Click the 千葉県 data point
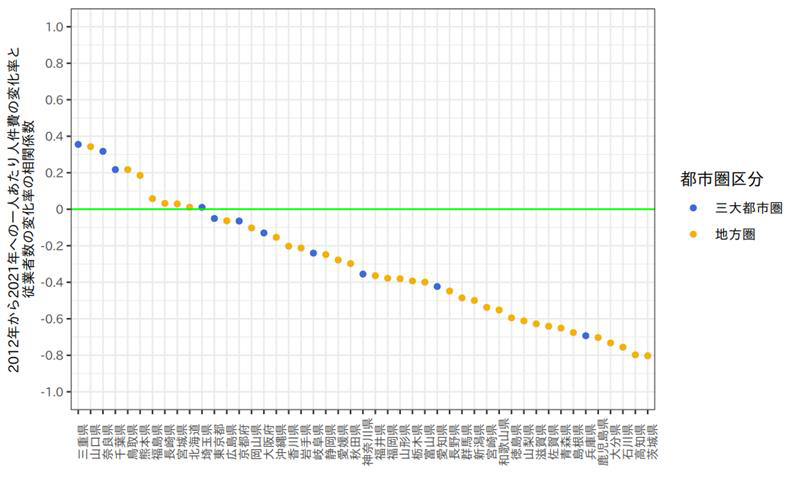 [x=115, y=170]
